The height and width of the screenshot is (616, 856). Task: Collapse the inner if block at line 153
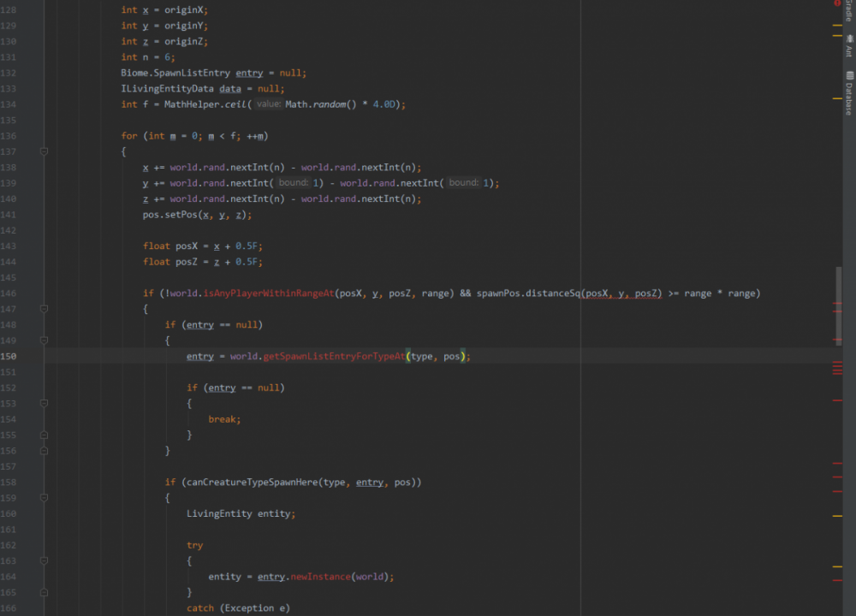[45, 404]
